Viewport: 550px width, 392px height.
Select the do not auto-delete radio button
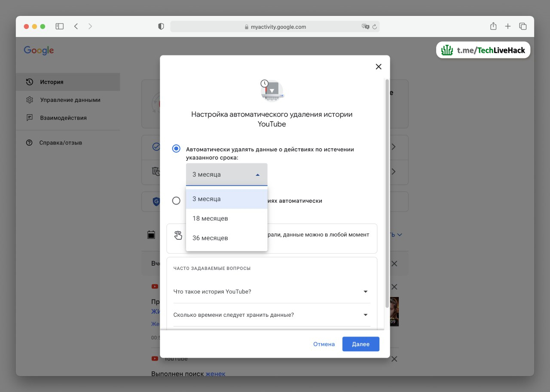click(176, 201)
